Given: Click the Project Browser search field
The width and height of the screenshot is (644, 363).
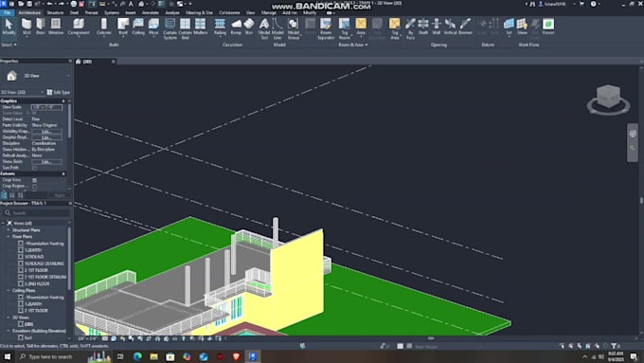Looking at the screenshot, I should click(36, 213).
